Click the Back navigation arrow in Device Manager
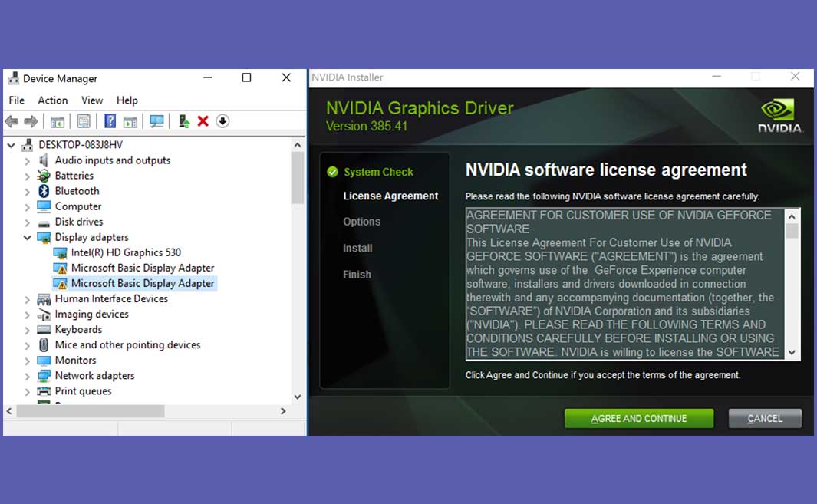The height and width of the screenshot is (504, 817). pos(12,120)
